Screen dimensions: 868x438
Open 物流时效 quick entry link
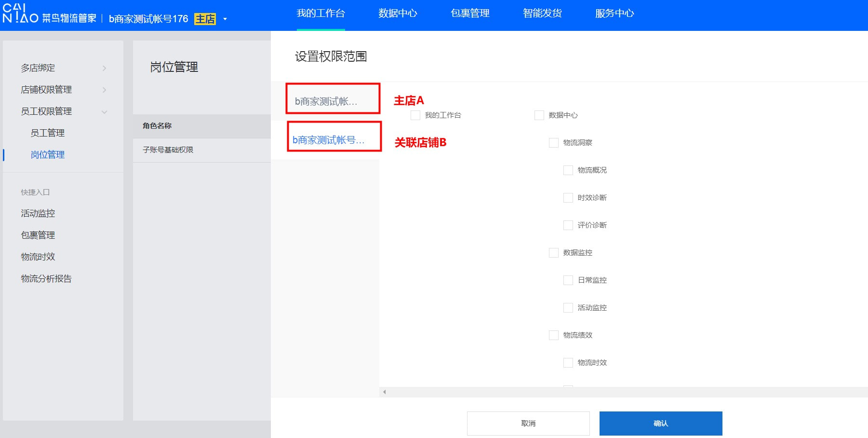[38, 257]
